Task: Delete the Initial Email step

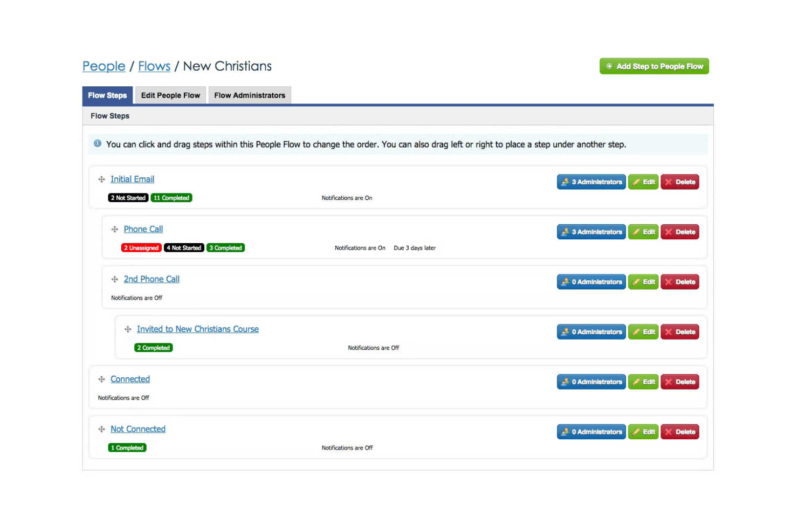Action: pyautogui.click(x=680, y=182)
